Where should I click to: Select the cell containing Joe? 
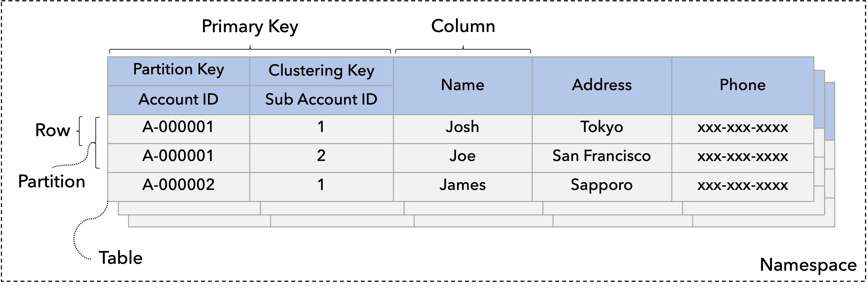pyautogui.click(x=462, y=156)
